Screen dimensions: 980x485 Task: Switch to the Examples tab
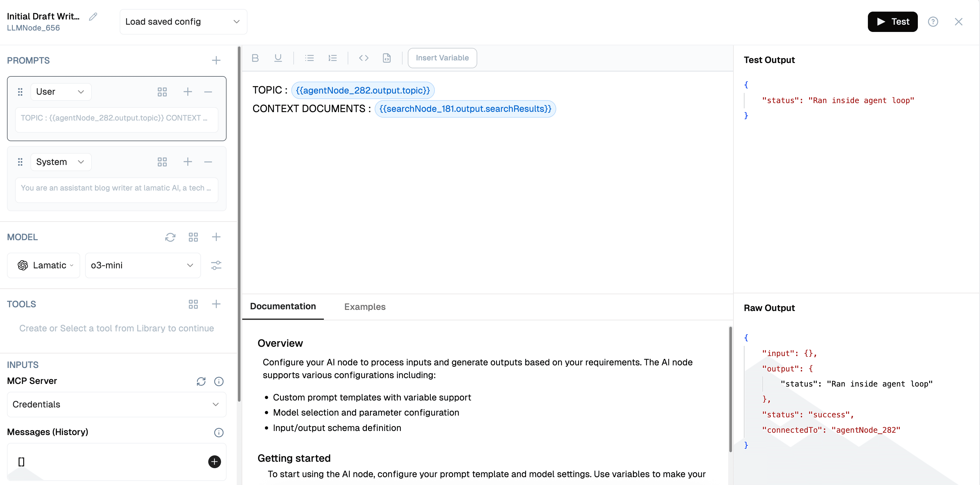pyautogui.click(x=365, y=307)
